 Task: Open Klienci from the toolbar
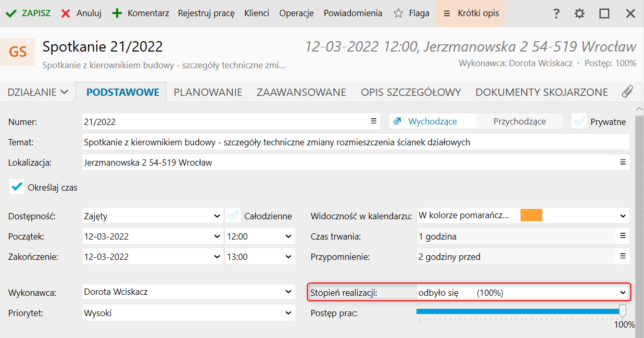tap(257, 14)
